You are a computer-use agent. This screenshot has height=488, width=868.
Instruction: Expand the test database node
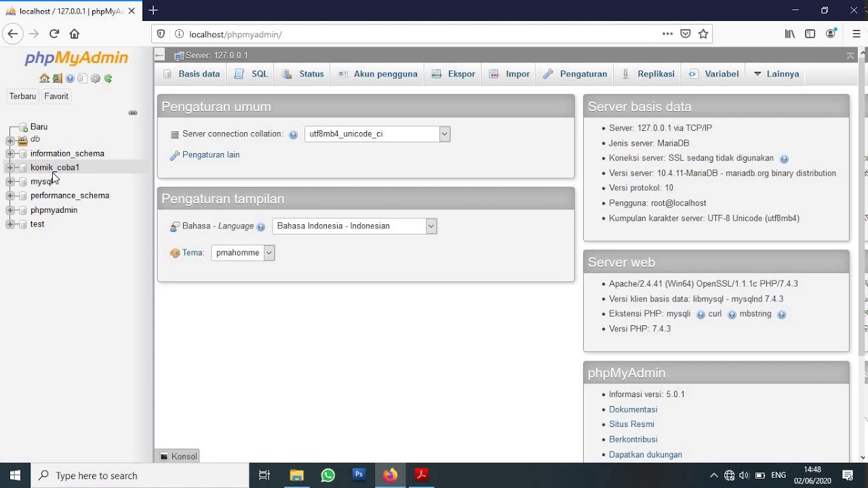pyautogui.click(x=10, y=224)
